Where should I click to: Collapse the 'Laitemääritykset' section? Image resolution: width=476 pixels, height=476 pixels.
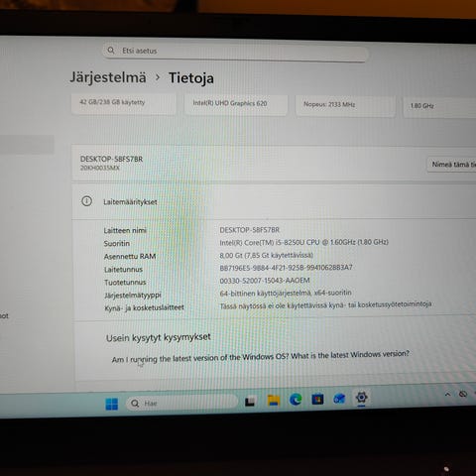click(274, 201)
